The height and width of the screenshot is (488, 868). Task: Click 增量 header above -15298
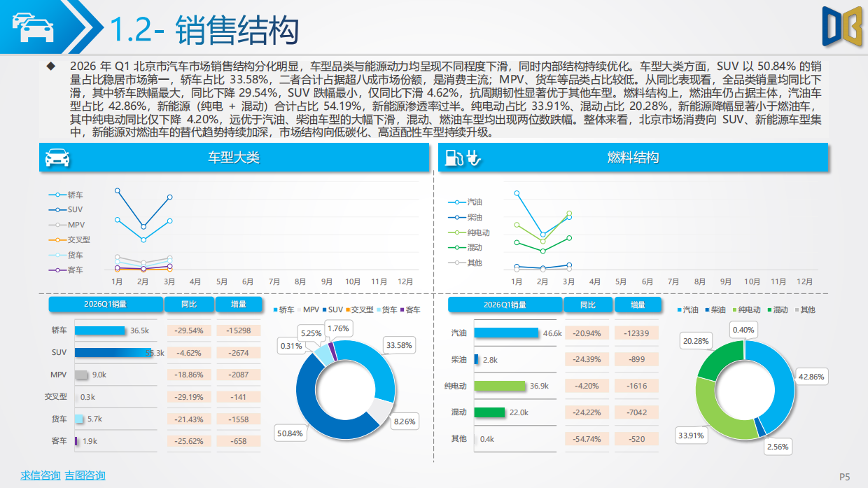tap(239, 305)
